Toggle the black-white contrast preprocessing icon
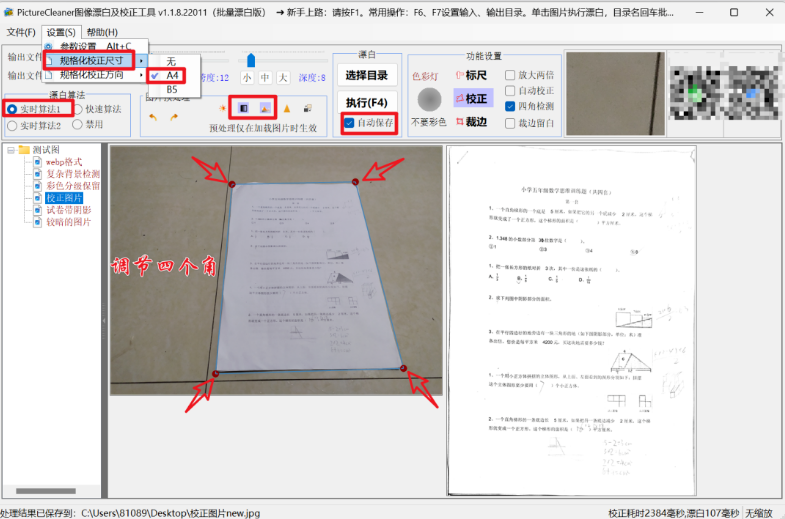 pyautogui.click(x=243, y=108)
